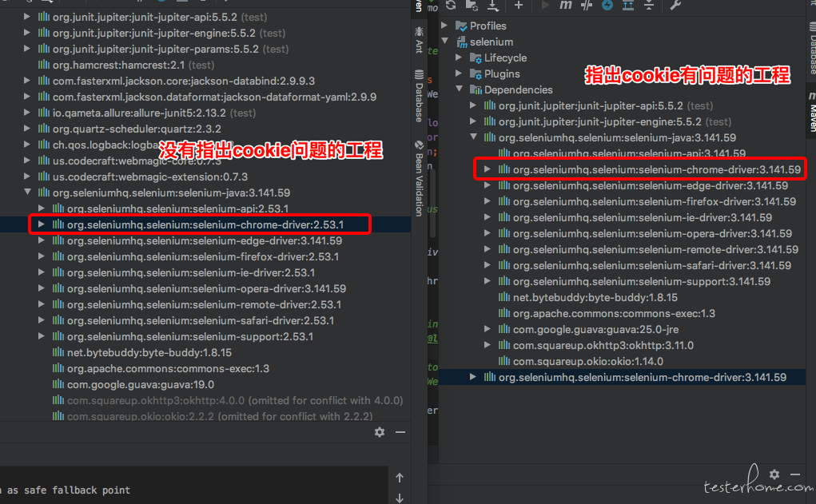The height and width of the screenshot is (504, 816).
Task: Click the Reimport All Maven Projects refresh icon
Action: point(451,5)
